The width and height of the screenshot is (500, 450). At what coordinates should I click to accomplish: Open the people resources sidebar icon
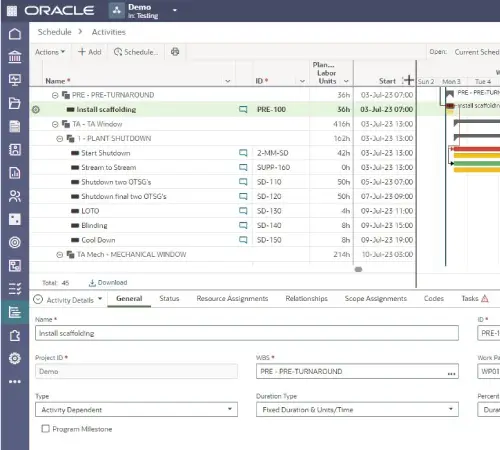click(x=15, y=196)
